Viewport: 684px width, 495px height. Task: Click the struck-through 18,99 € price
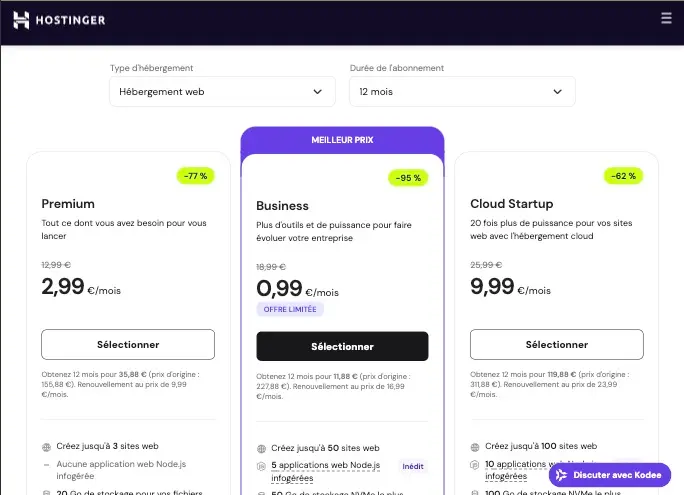271,266
